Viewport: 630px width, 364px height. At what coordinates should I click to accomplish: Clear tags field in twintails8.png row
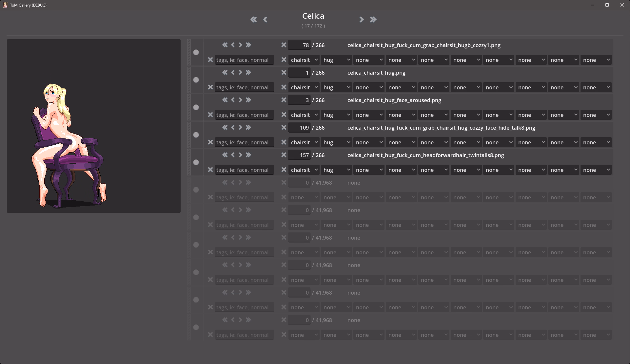point(210,170)
